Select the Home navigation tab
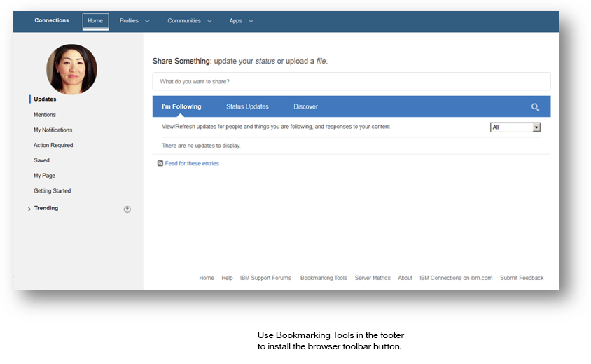 (95, 21)
